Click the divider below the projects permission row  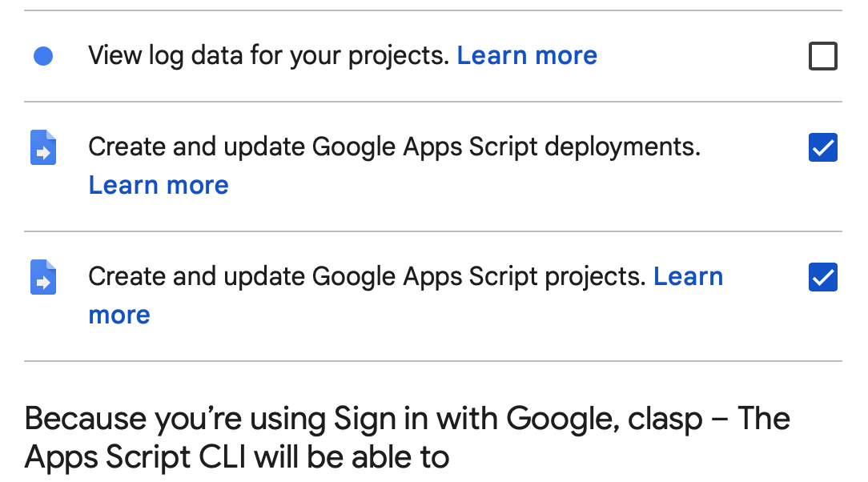click(x=432, y=361)
